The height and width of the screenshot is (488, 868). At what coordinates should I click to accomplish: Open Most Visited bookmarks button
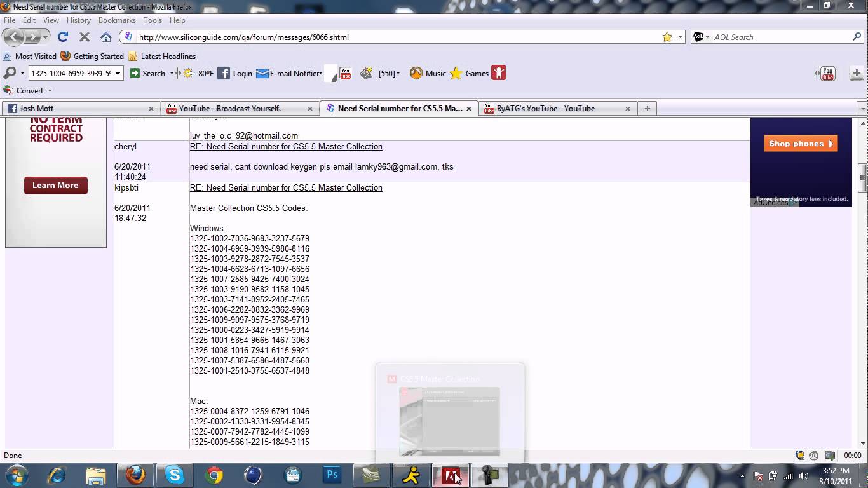point(30,57)
